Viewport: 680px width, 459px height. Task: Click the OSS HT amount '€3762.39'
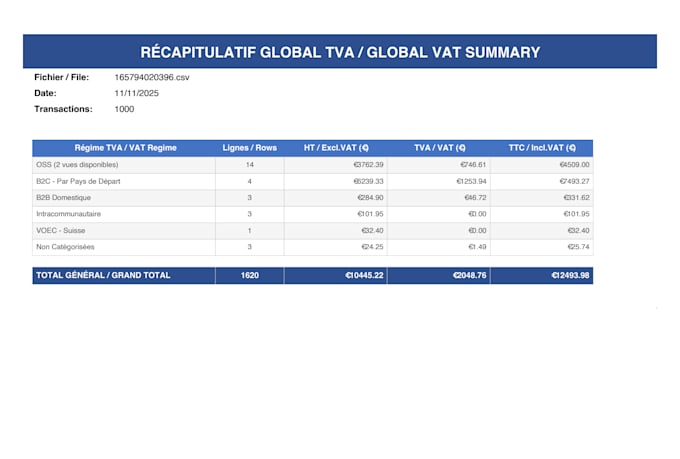click(x=368, y=165)
